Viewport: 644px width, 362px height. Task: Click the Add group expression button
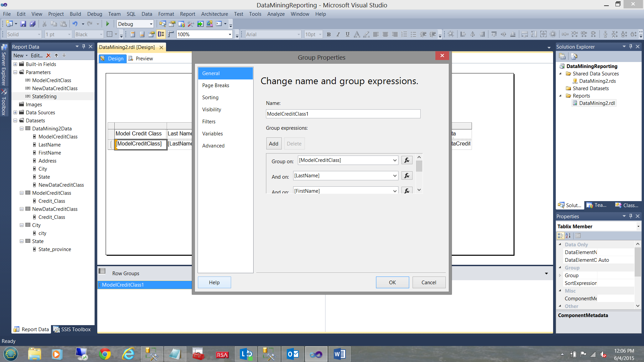coord(273,143)
